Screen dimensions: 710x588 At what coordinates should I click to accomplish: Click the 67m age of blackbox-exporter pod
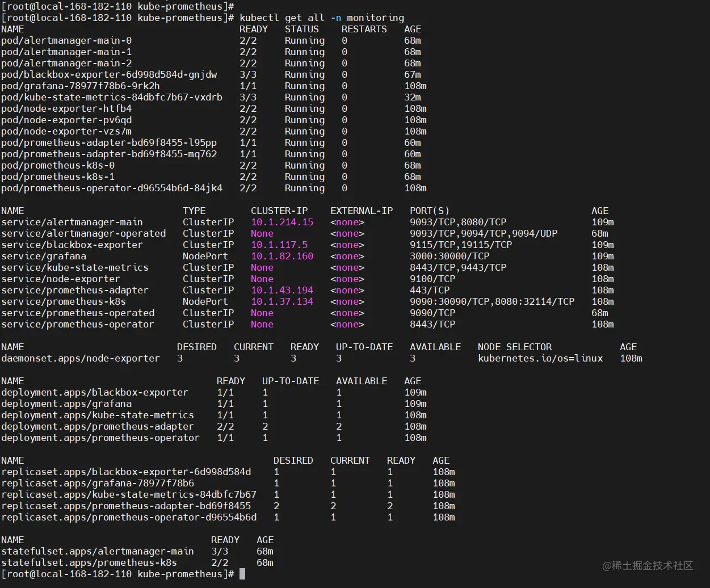413,75
